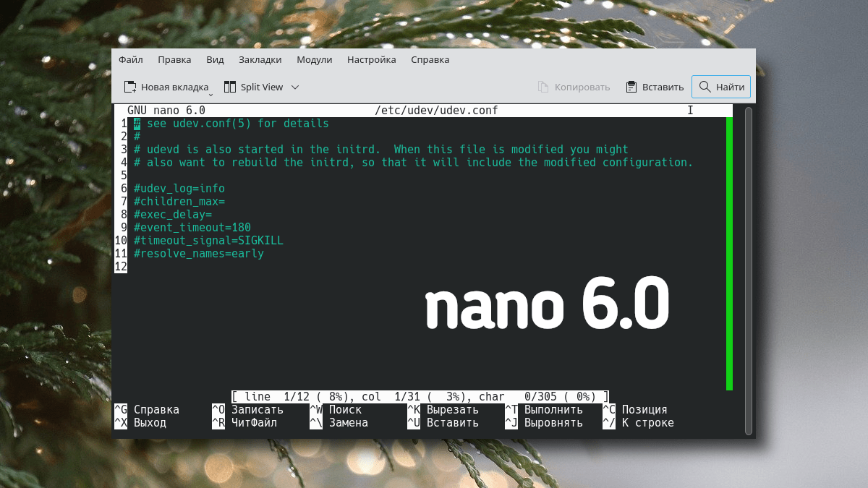Click the Вставить clipboard paste icon
The height and width of the screenshot is (488, 868).
coord(631,87)
